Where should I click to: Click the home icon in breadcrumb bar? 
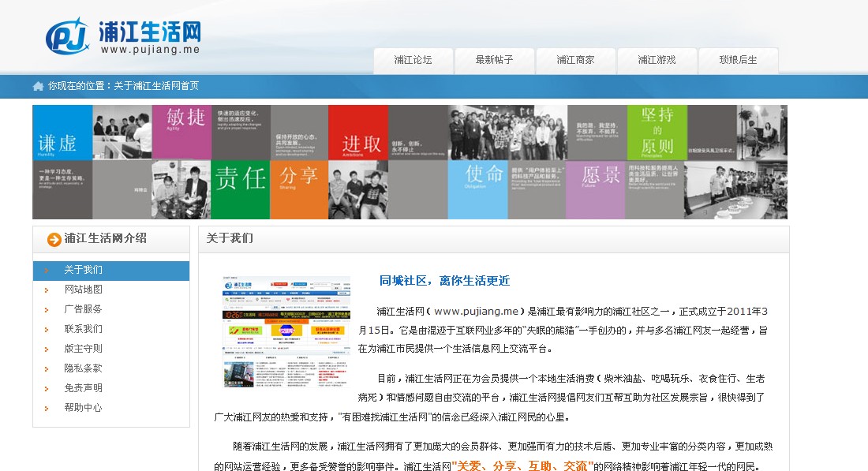click(38, 86)
